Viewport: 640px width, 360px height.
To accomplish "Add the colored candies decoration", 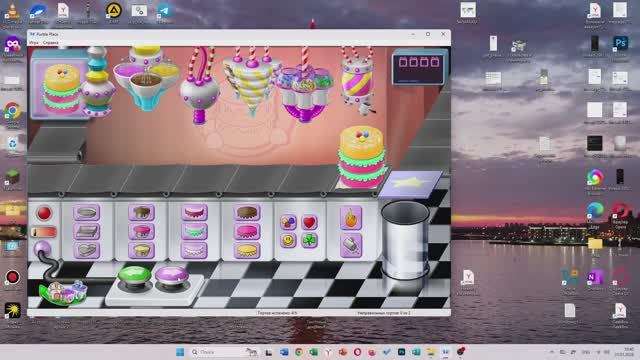I will 288,222.
